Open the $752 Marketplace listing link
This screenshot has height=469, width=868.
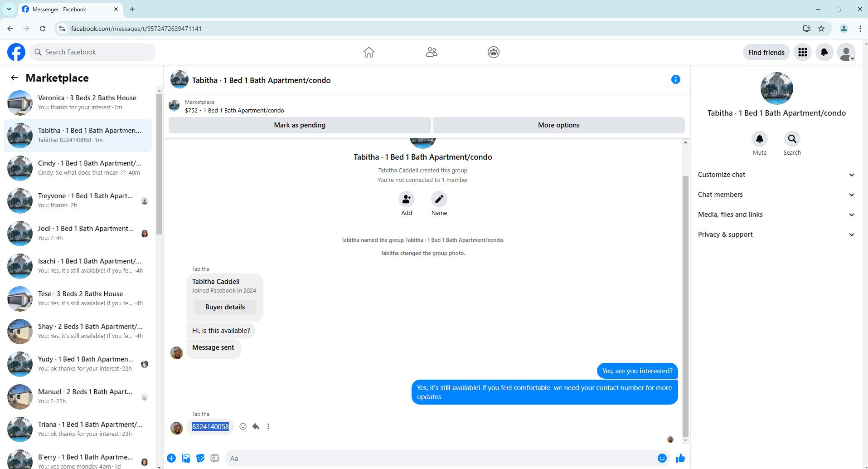coord(234,111)
